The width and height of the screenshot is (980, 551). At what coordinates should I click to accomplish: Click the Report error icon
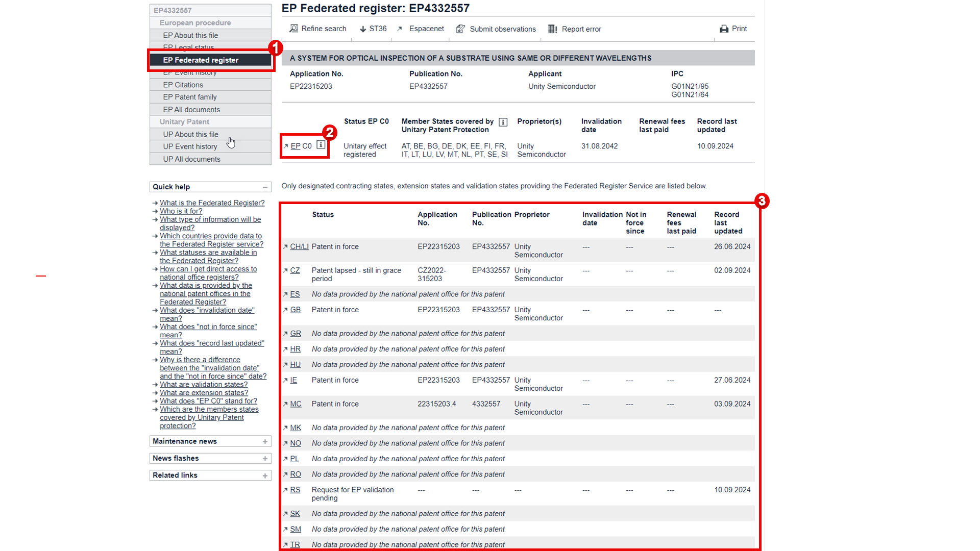click(x=552, y=29)
